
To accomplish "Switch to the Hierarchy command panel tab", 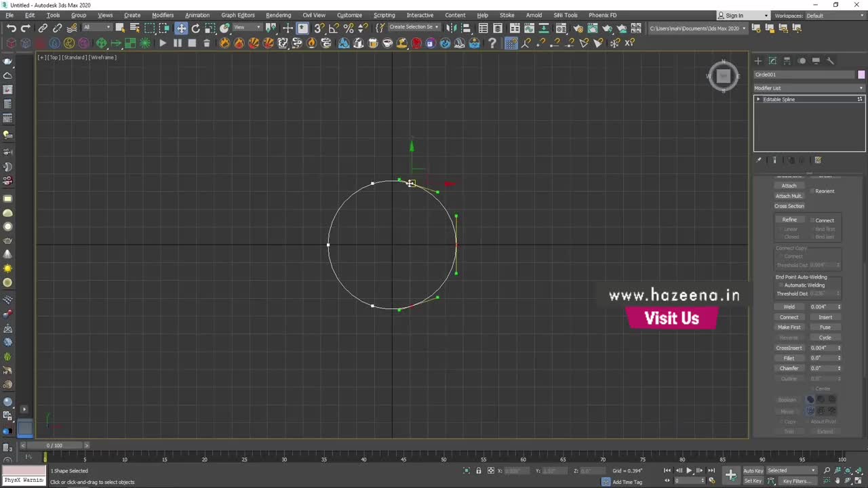I will (x=787, y=61).
